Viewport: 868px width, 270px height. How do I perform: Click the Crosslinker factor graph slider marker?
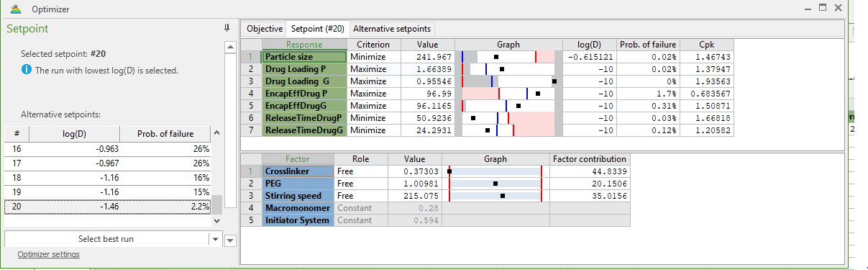click(x=449, y=171)
